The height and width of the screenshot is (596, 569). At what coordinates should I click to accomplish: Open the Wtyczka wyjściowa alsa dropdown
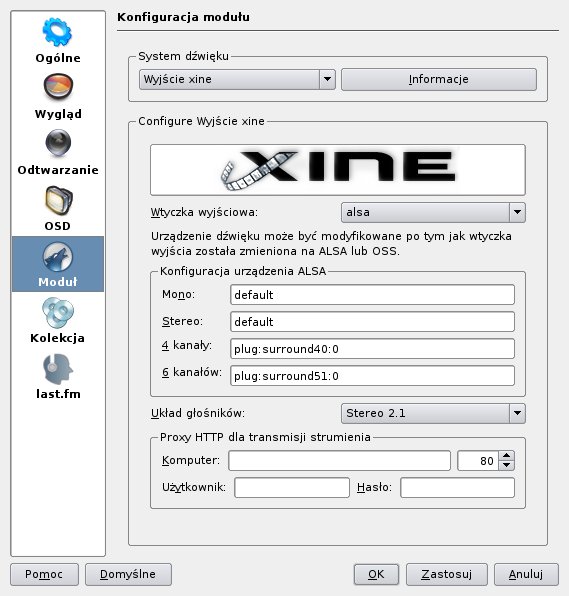click(433, 212)
